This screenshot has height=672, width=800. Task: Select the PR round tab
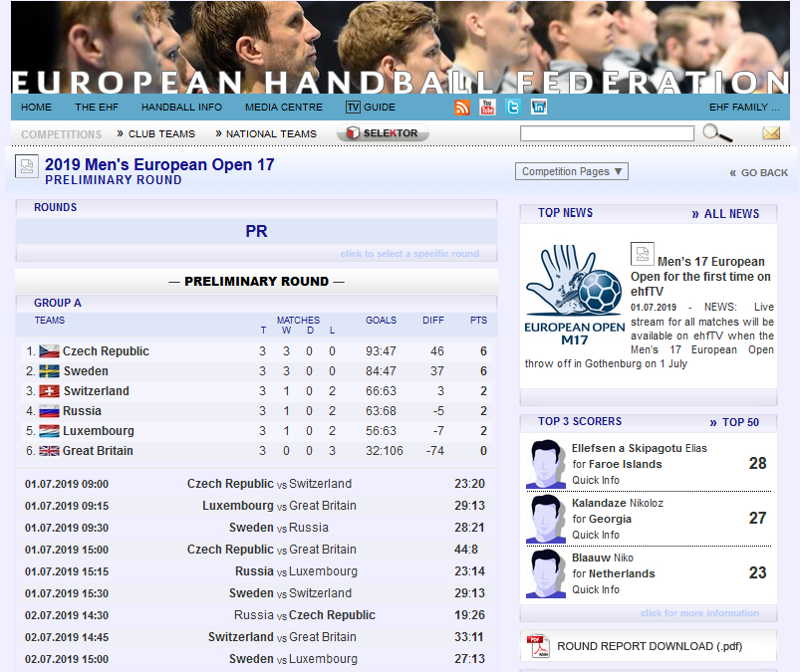coord(256,231)
